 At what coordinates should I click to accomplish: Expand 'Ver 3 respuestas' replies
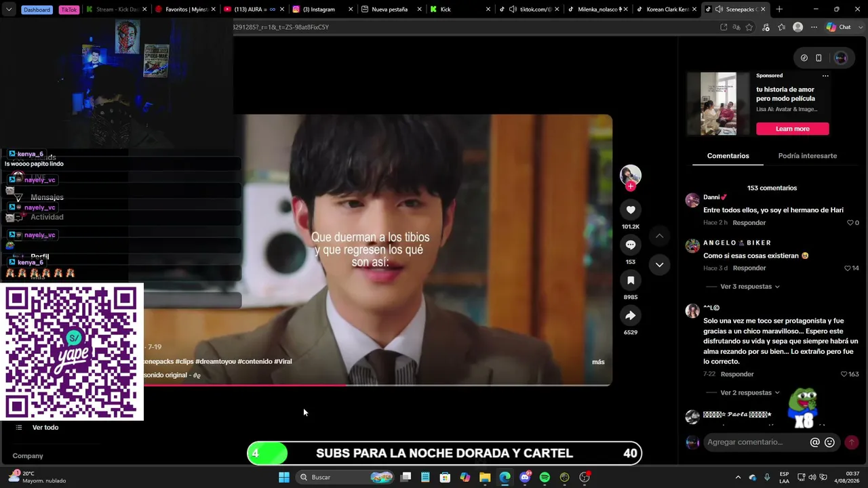pyautogui.click(x=750, y=287)
